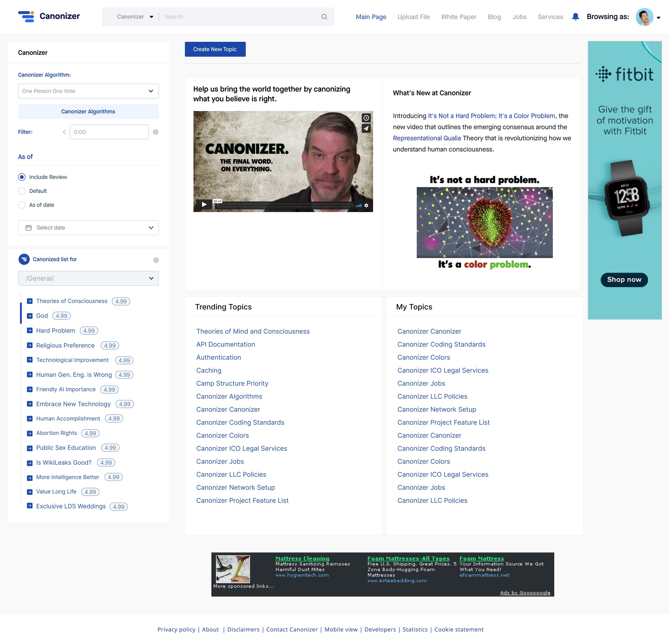Open the video settings gear
669x644 pixels.
(x=366, y=205)
